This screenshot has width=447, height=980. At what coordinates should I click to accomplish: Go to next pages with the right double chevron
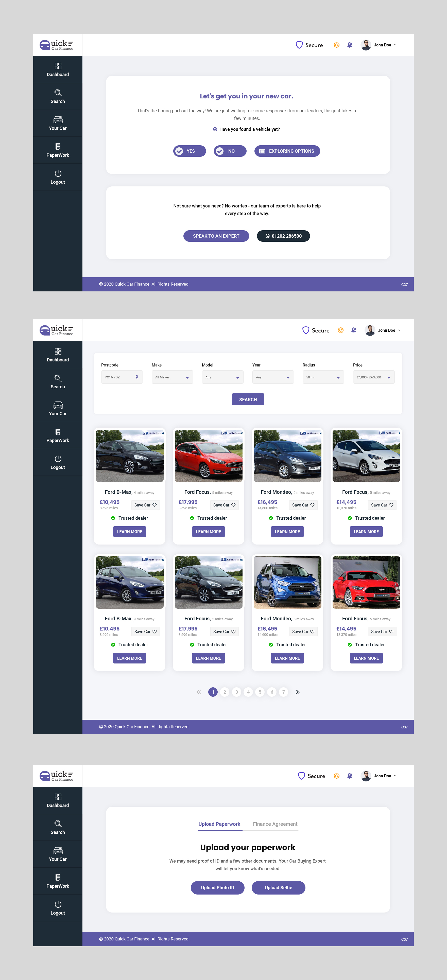point(298,692)
